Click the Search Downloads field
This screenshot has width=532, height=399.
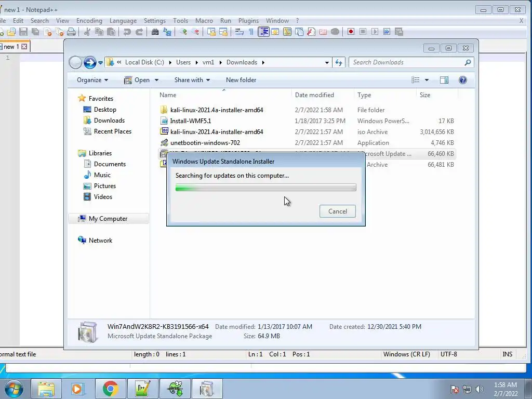point(411,62)
